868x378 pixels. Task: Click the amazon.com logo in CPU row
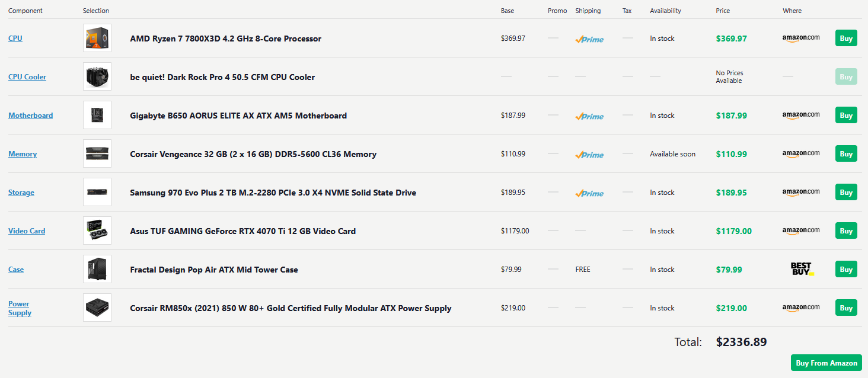(801, 39)
